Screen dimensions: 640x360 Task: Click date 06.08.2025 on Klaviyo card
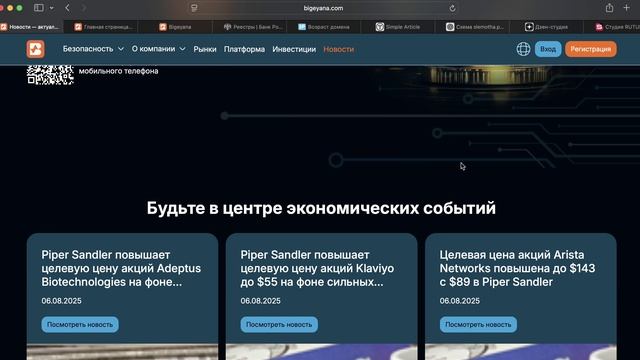[x=260, y=301]
